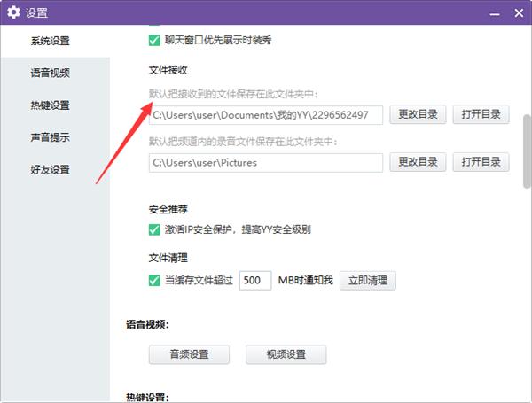This screenshot has width=532, height=403.
Task: Minimize the settings window
Action: (x=495, y=14)
